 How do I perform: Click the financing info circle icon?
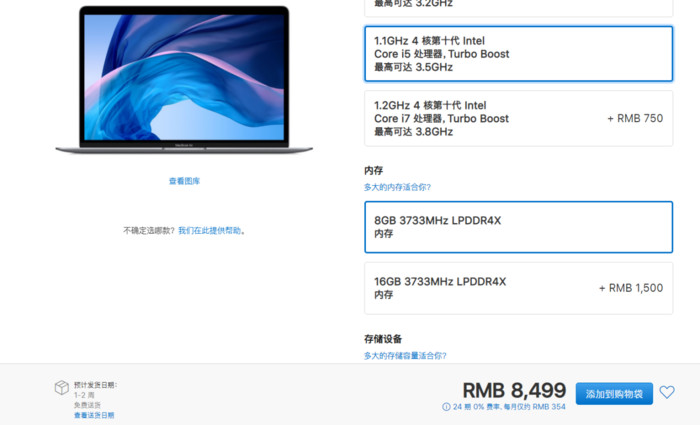pyautogui.click(x=446, y=407)
